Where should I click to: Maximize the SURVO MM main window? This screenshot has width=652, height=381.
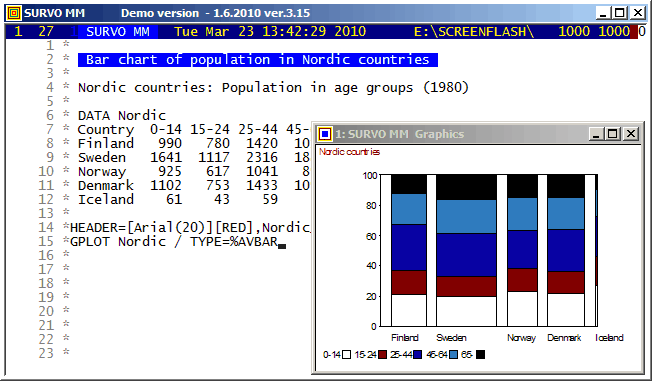(620, 13)
